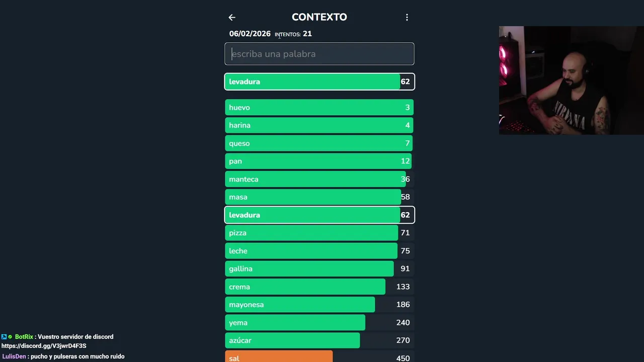Select the leche guess bar
This screenshot has height=362, width=644.
click(x=319, y=251)
